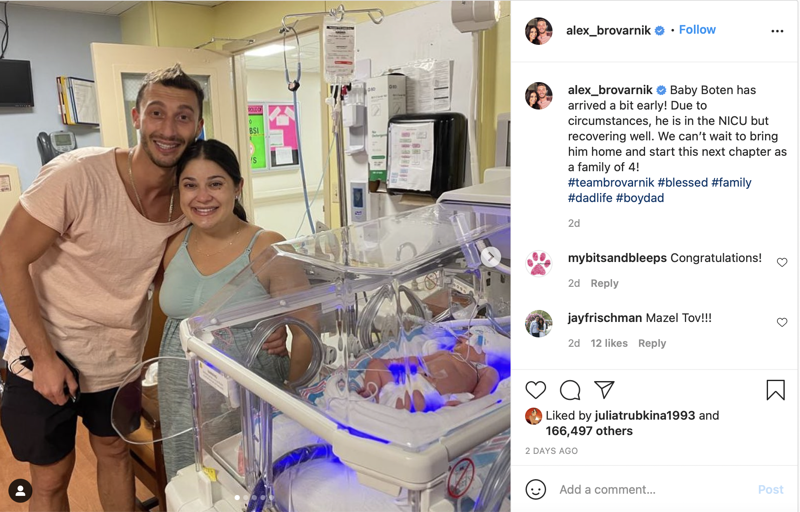Open the three-dot more options menu
Image resolution: width=800 pixels, height=512 pixels.
click(777, 31)
